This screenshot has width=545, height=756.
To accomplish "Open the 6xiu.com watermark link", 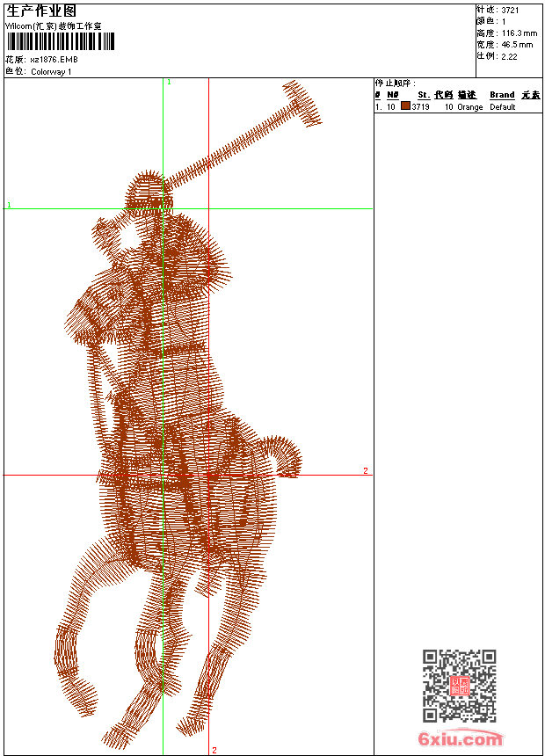I will [460, 738].
